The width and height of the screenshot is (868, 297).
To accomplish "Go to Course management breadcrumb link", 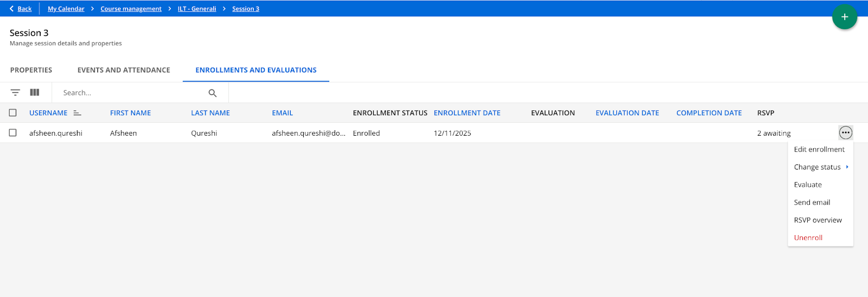I will 131,9.
